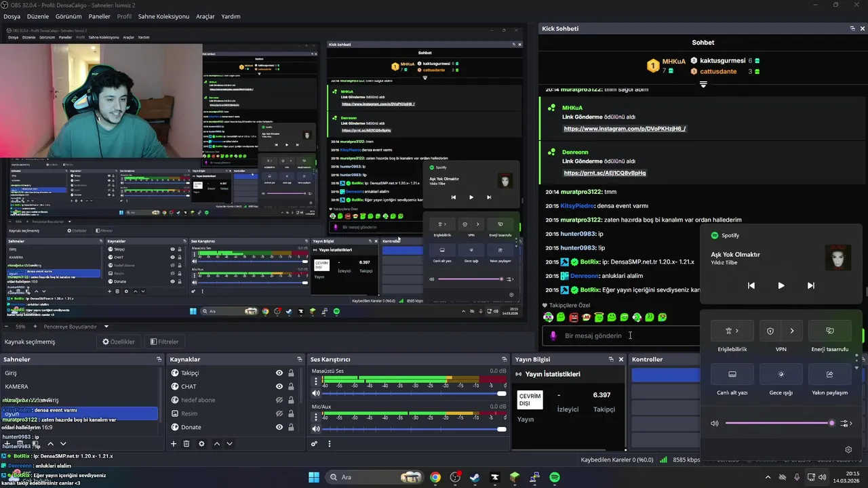Mute the Masaüstü Ses channel
The width and height of the screenshot is (868, 488).
316,393
